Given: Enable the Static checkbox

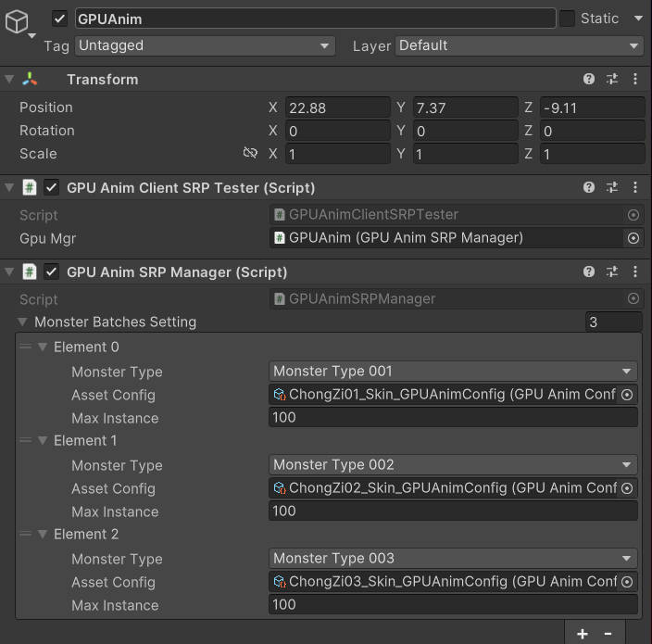Looking at the screenshot, I should click(567, 19).
